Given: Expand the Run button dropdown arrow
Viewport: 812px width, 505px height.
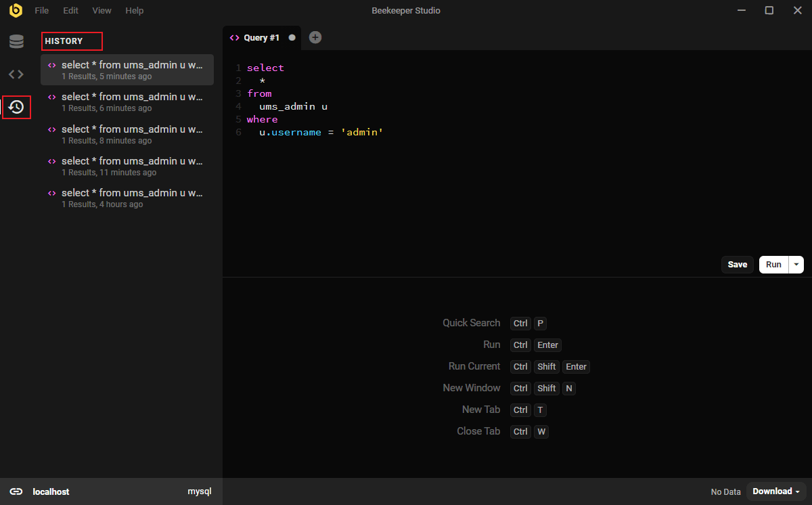Looking at the screenshot, I should [796, 265].
